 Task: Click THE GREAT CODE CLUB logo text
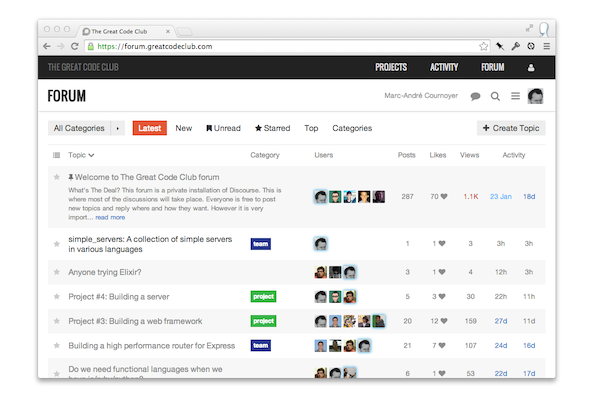pos(83,67)
